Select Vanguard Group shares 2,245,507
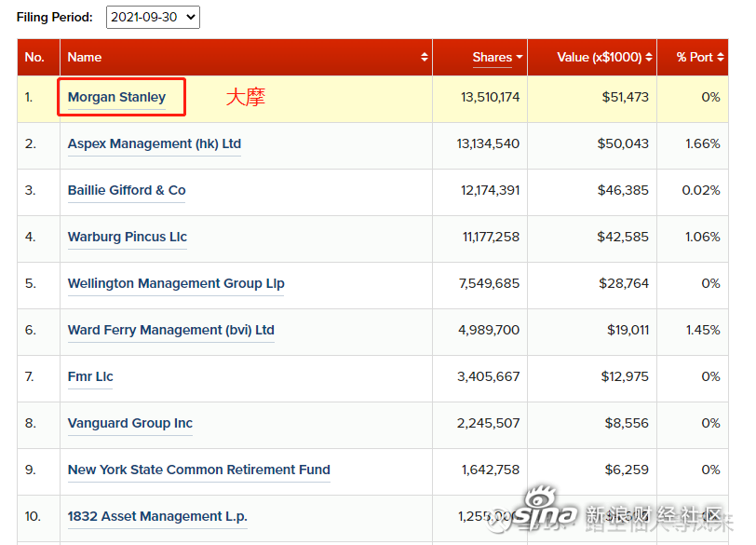This screenshot has width=756, height=545. (489, 423)
